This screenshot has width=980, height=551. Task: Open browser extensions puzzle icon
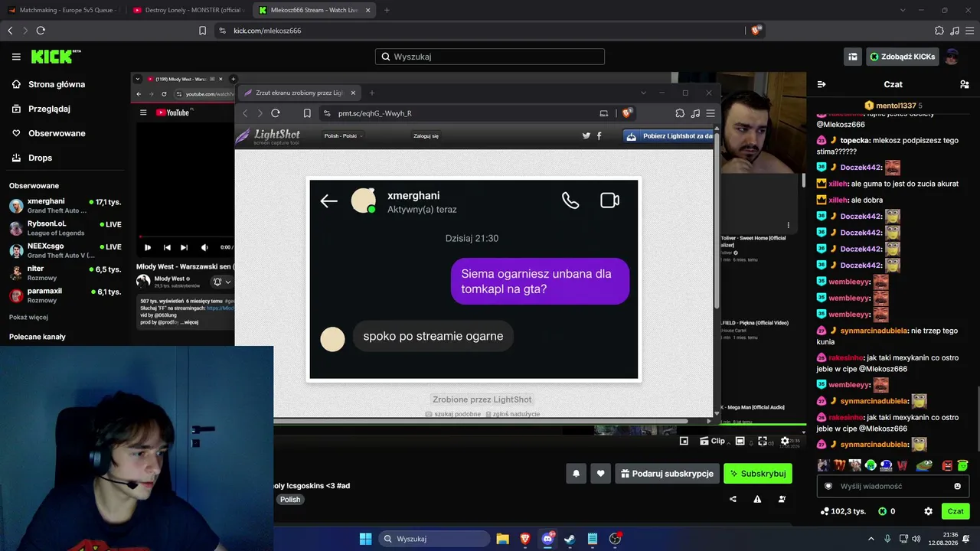(x=939, y=31)
